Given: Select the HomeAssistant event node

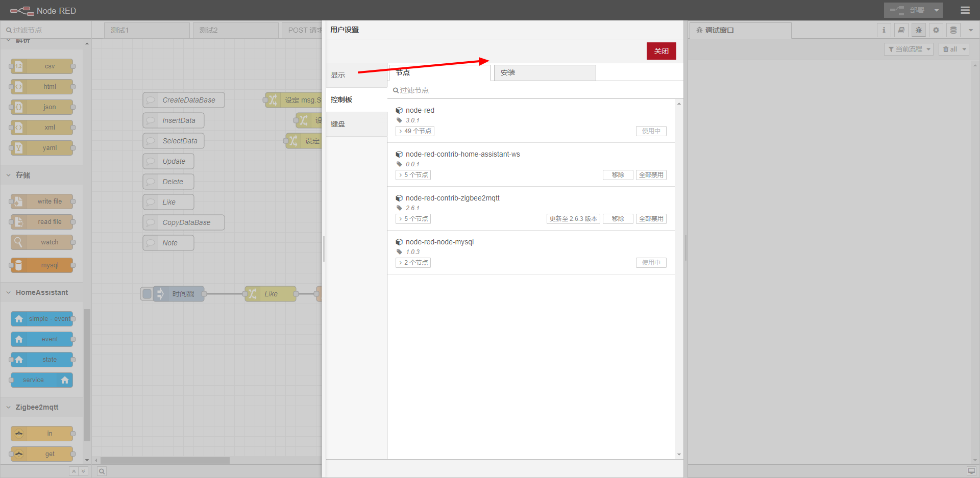Looking at the screenshot, I should (42, 339).
